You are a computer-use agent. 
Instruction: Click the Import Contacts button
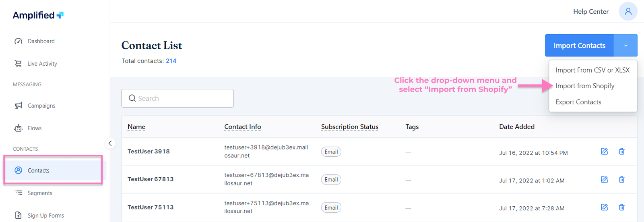tap(579, 46)
